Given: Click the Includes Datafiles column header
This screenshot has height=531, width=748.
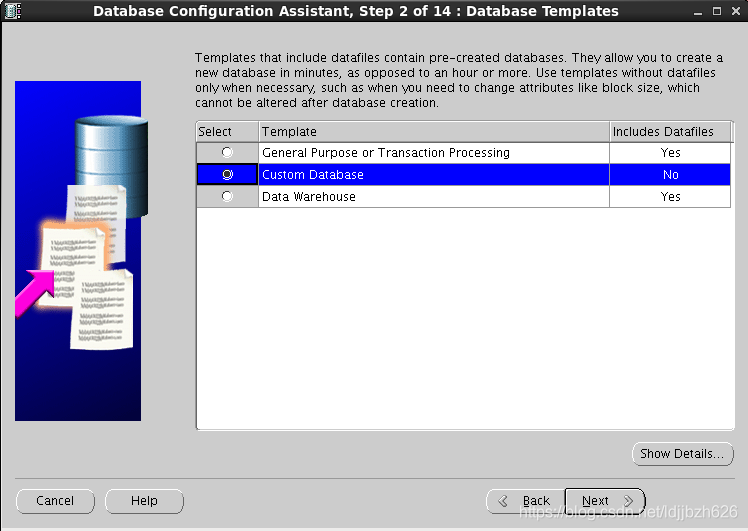Looking at the screenshot, I should pos(670,132).
